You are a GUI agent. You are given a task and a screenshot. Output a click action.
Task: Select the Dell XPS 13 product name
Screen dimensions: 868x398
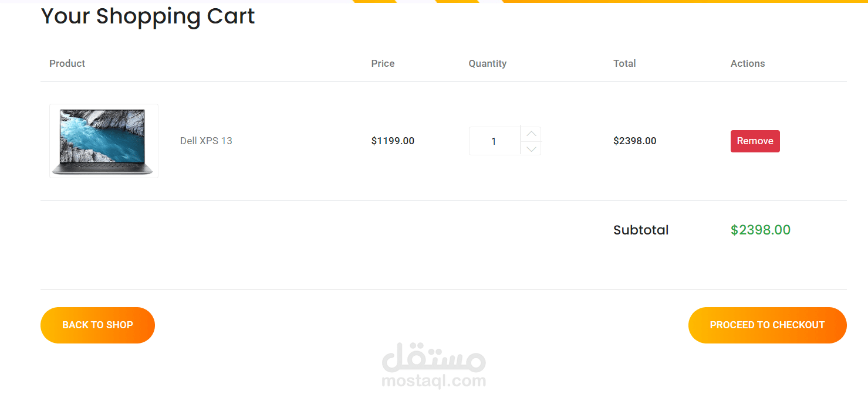point(206,141)
